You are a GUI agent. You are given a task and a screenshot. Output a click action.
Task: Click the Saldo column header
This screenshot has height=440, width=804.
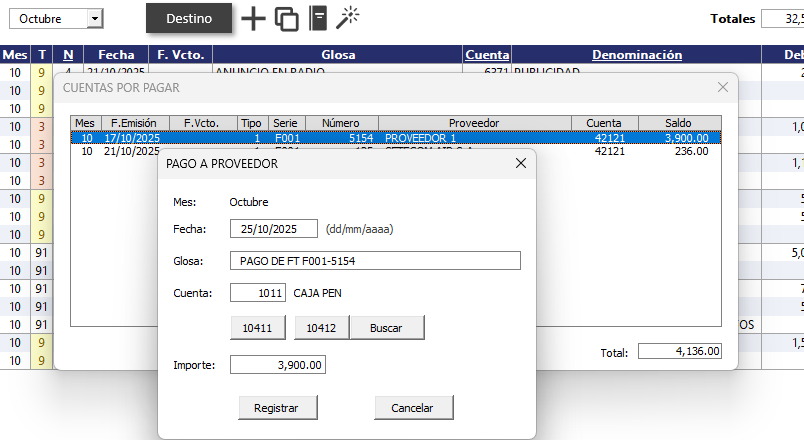(x=679, y=123)
